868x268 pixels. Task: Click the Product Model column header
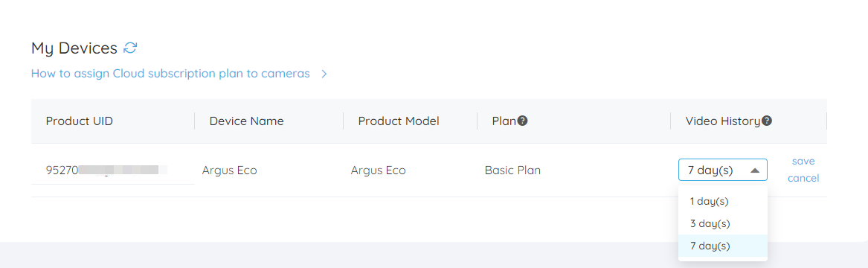399,121
